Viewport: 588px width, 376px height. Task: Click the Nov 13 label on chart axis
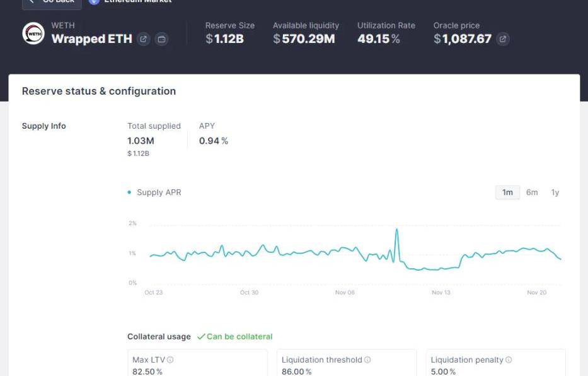coord(441,293)
